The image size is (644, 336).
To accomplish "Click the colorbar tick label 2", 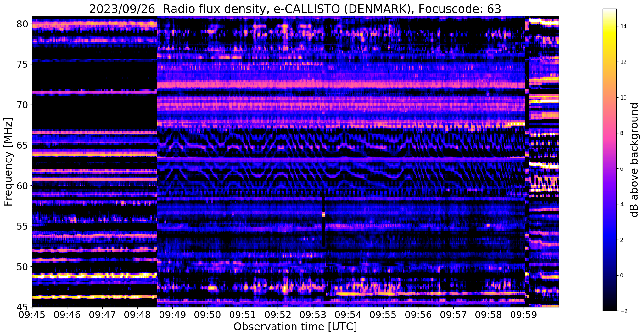I will [x=621, y=240].
